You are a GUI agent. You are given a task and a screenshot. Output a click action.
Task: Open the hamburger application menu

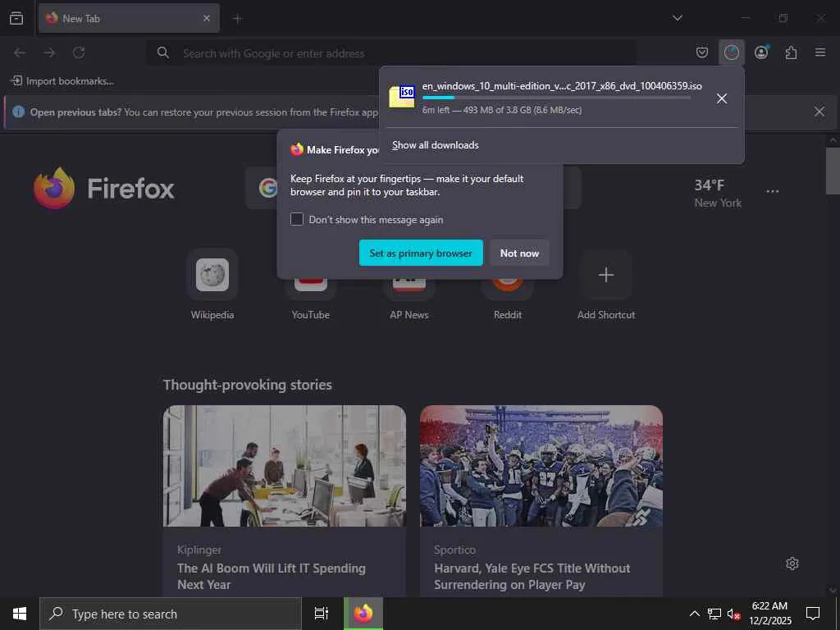tap(820, 52)
